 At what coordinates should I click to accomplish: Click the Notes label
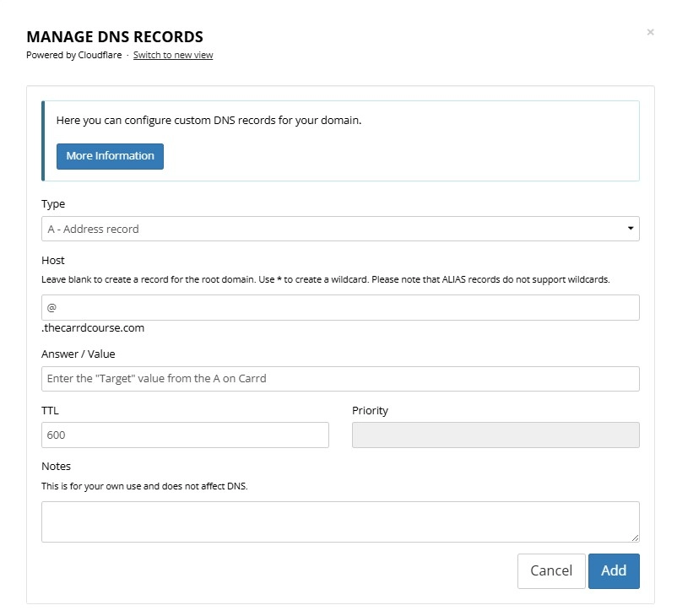tap(56, 466)
